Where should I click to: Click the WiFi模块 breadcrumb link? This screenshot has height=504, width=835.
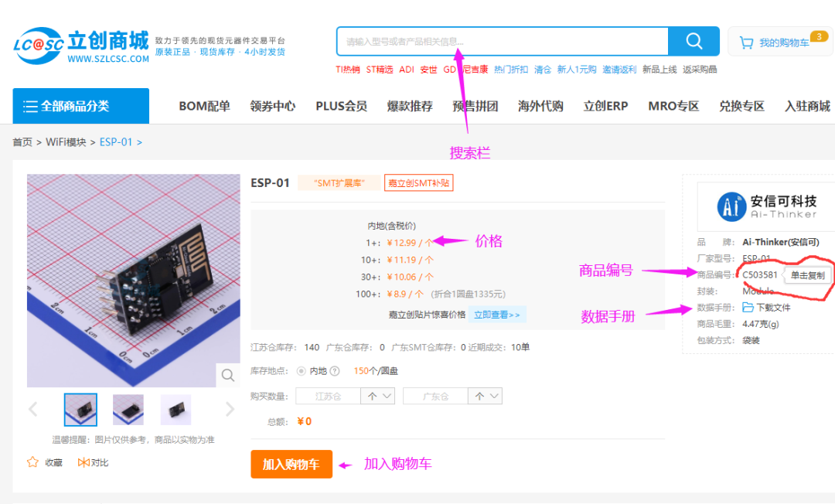(x=66, y=142)
